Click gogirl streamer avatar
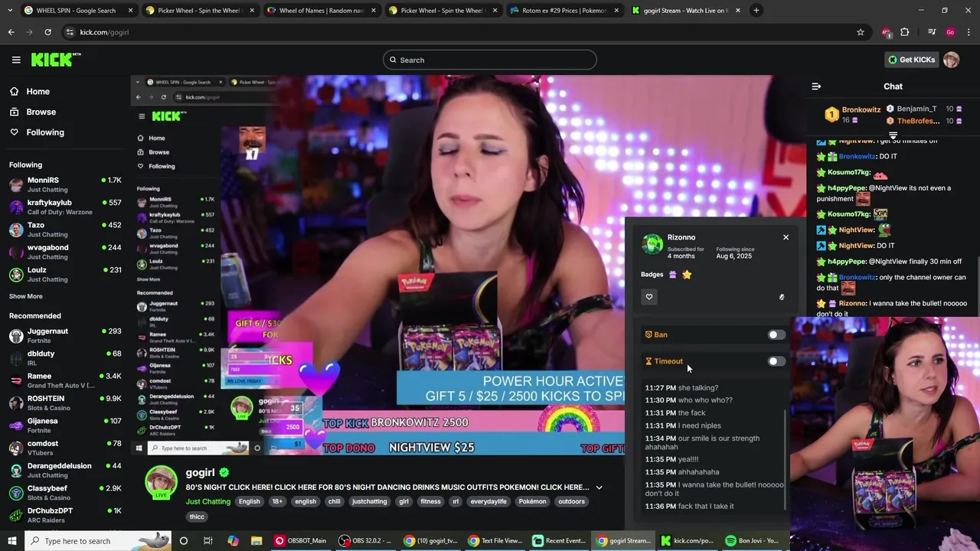The image size is (980, 551). click(161, 482)
